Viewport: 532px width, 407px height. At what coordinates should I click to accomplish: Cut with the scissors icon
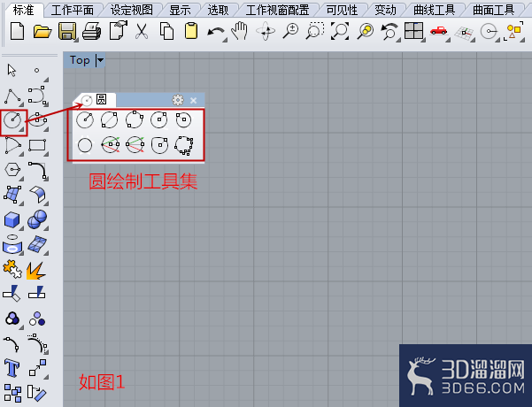[x=142, y=31]
